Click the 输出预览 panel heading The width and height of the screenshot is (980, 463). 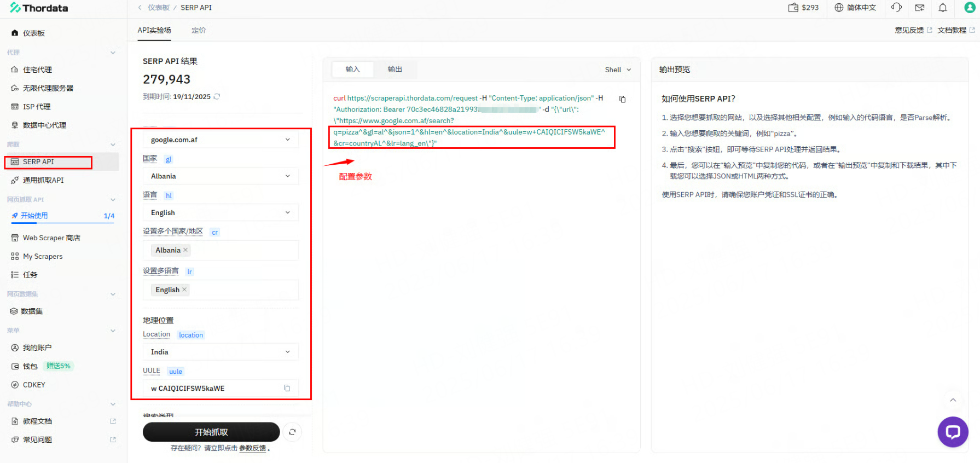[675, 70]
